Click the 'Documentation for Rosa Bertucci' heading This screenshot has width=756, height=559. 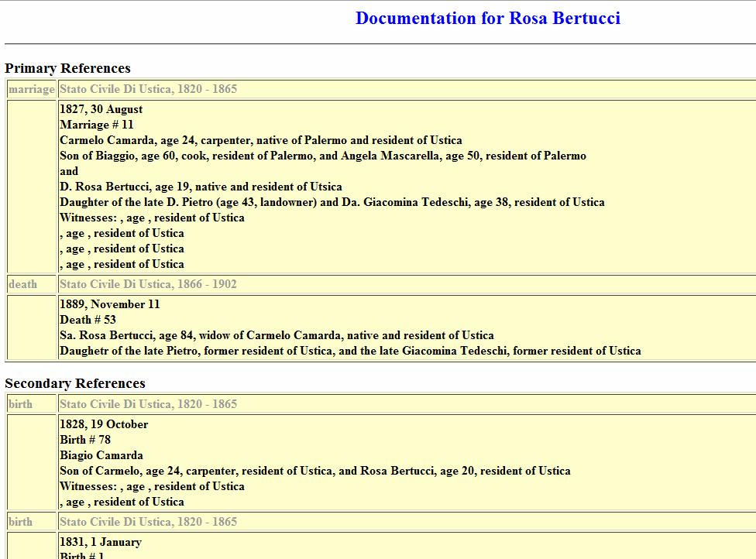[x=487, y=19]
